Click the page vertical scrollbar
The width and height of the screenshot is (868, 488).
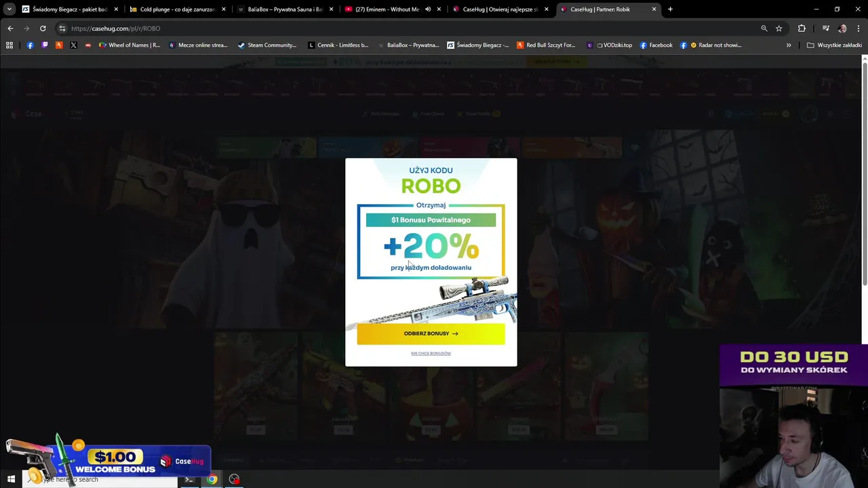(x=865, y=174)
